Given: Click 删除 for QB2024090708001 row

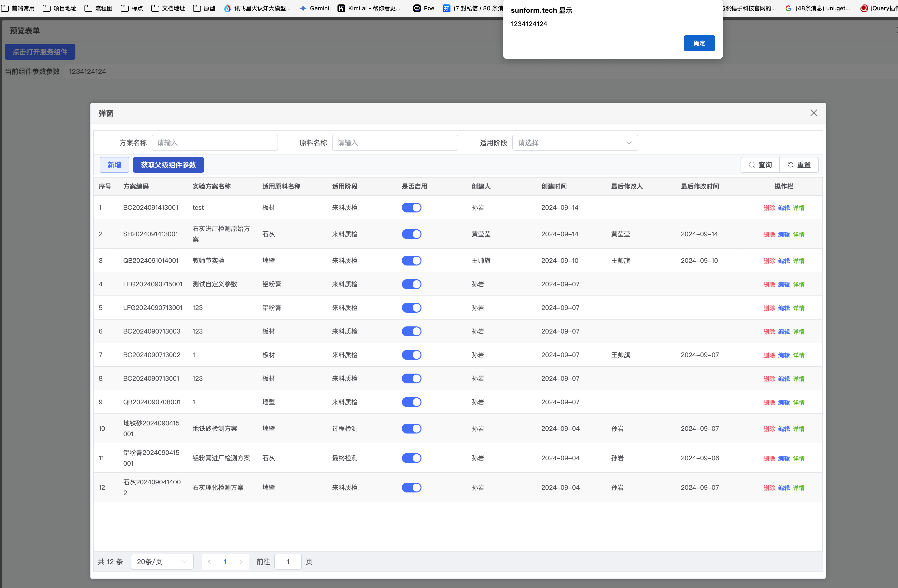Looking at the screenshot, I should pos(769,402).
